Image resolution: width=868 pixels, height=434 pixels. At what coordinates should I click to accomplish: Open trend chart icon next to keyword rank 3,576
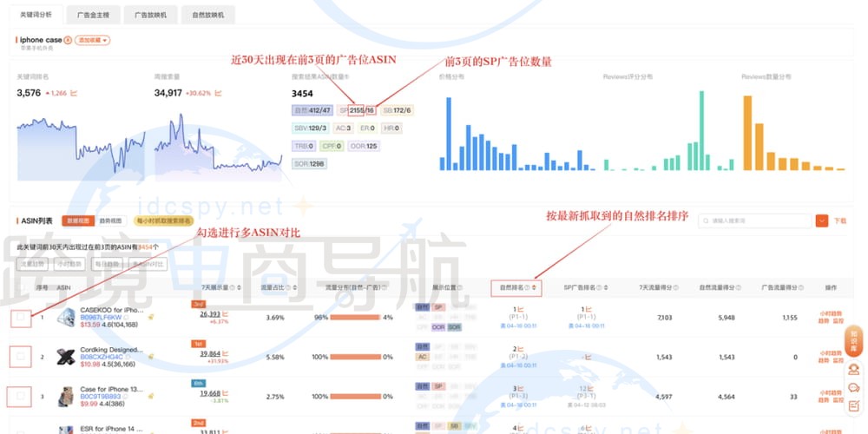click(74, 94)
